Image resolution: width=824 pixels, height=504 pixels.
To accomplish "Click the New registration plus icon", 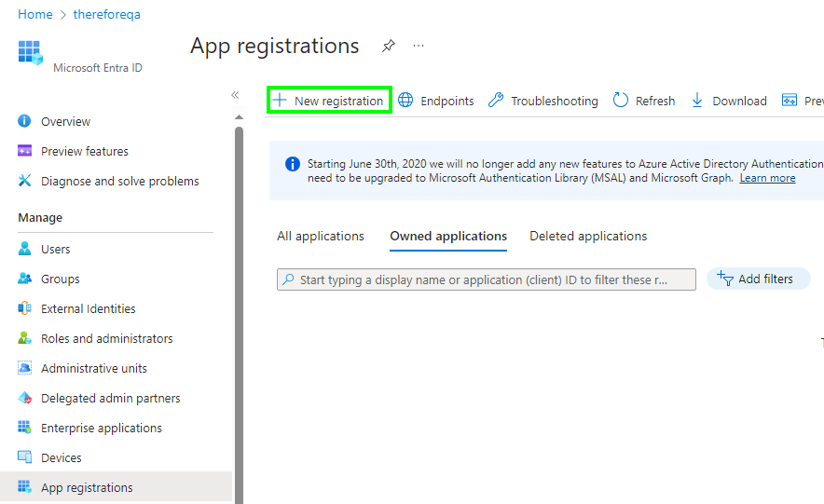I will [x=279, y=101].
